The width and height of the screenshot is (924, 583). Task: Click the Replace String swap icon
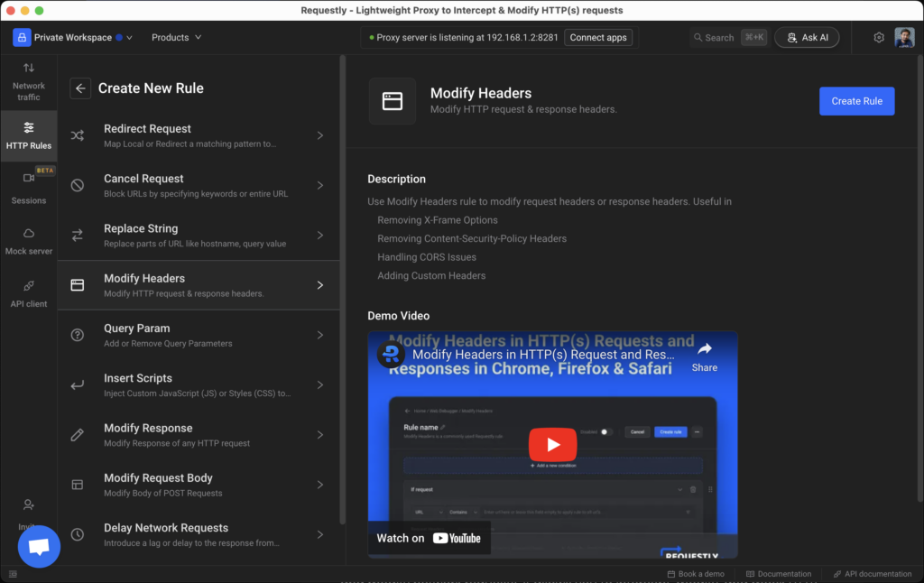pyautogui.click(x=78, y=236)
